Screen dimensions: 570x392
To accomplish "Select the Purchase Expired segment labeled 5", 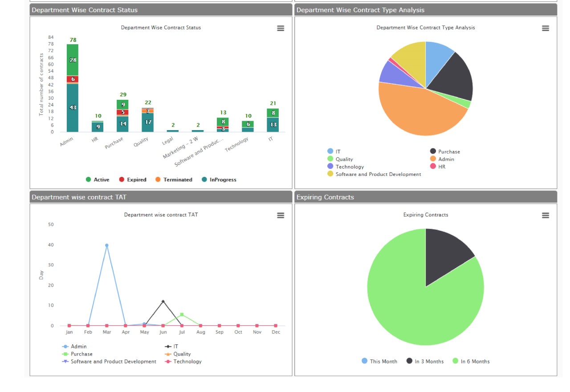I will (x=123, y=112).
